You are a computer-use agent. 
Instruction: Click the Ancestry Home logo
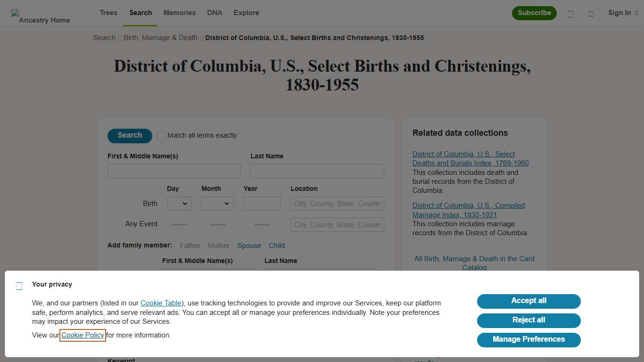[40, 13]
